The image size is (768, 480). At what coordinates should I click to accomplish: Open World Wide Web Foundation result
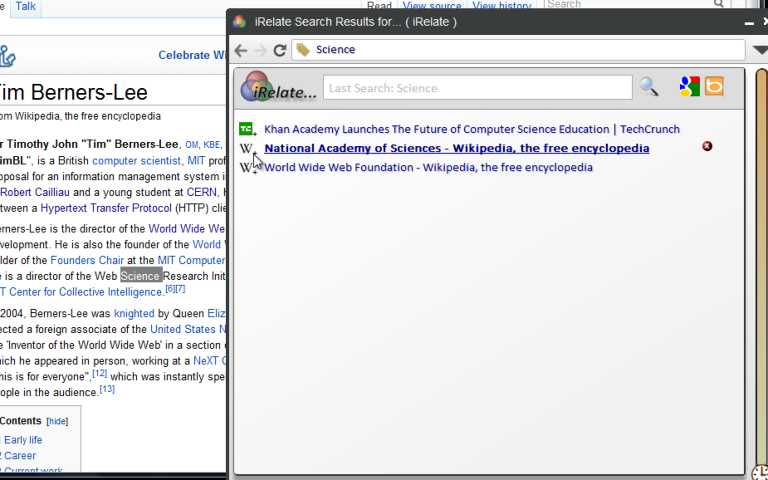pyautogui.click(x=428, y=168)
